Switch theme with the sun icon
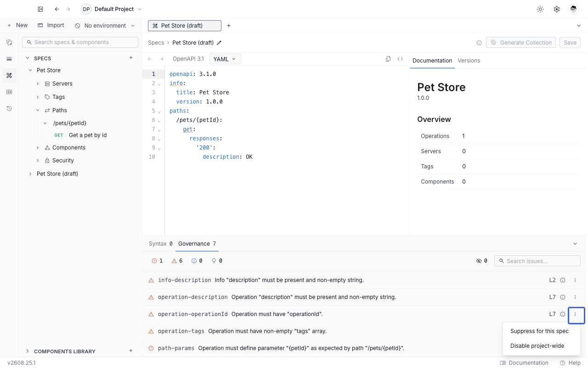 click(540, 9)
